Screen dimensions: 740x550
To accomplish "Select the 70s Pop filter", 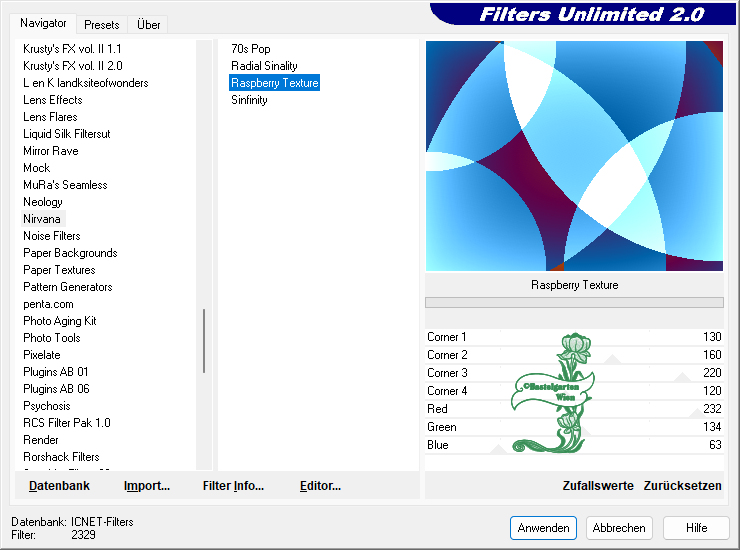I will click(x=251, y=49).
